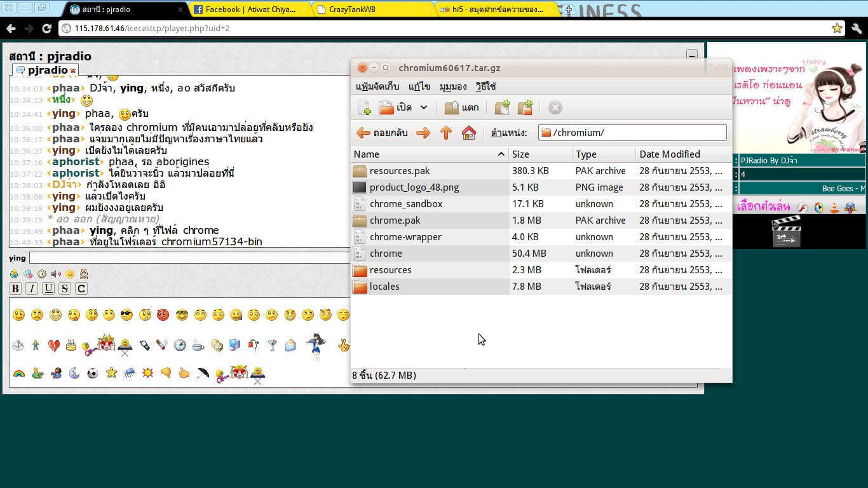Open the Edit (แก้ไข) menu
The width and height of the screenshot is (868, 488).
point(419,86)
